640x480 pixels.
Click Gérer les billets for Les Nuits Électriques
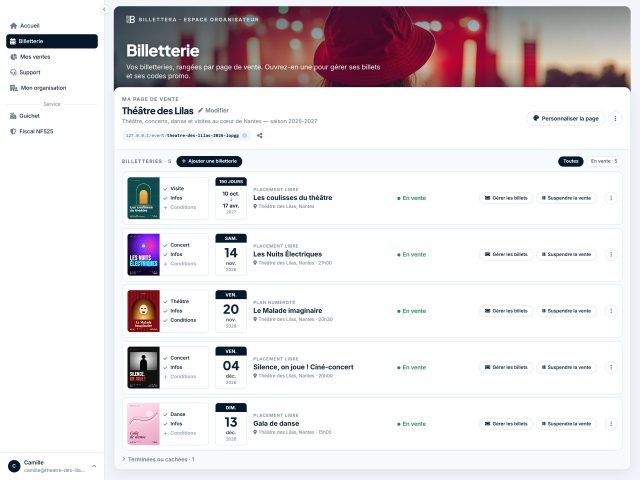tap(506, 254)
